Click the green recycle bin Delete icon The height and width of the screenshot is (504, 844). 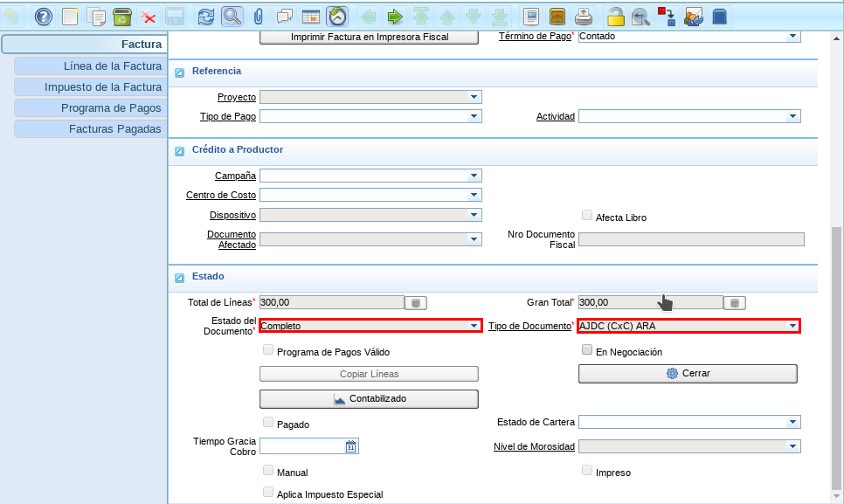coord(122,17)
